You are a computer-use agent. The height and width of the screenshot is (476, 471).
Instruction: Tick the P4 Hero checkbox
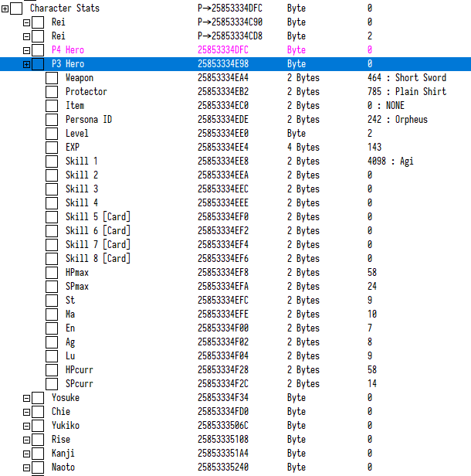(38, 50)
